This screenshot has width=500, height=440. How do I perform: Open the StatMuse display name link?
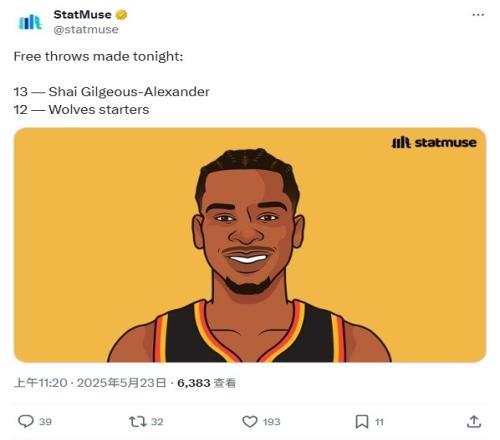[82, 15]
